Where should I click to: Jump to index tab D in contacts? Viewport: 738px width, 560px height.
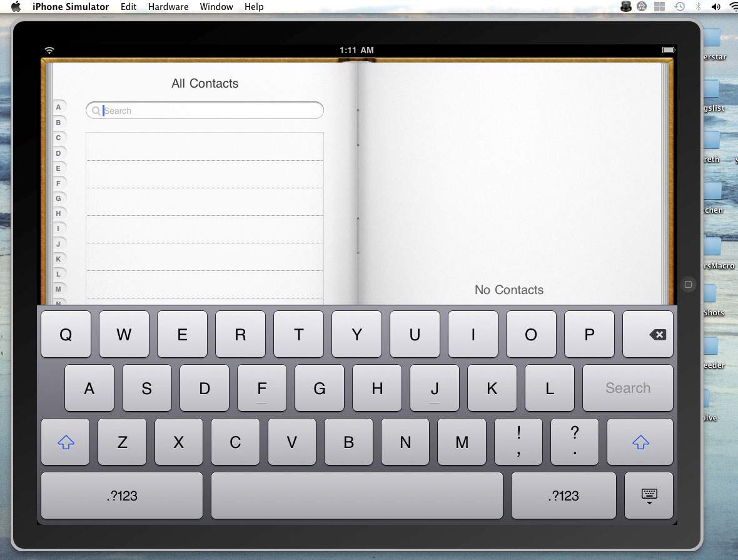[x=58, y=153]
